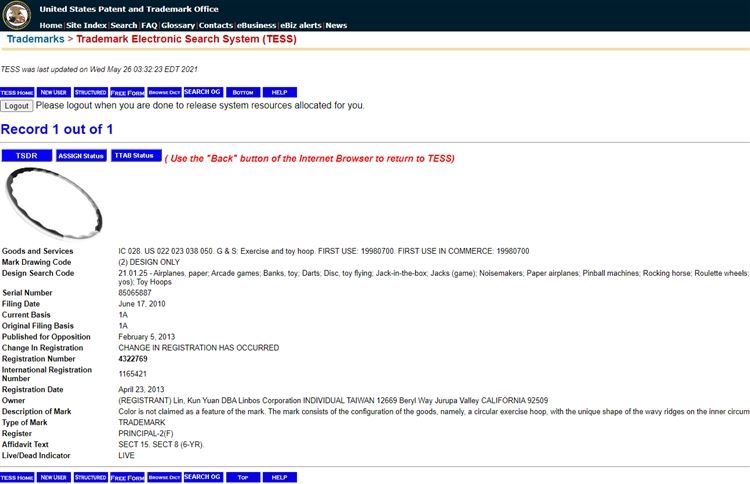Open the Contacts navigation link
Viewport: 750px width, 484px height.
click(216, 25)
